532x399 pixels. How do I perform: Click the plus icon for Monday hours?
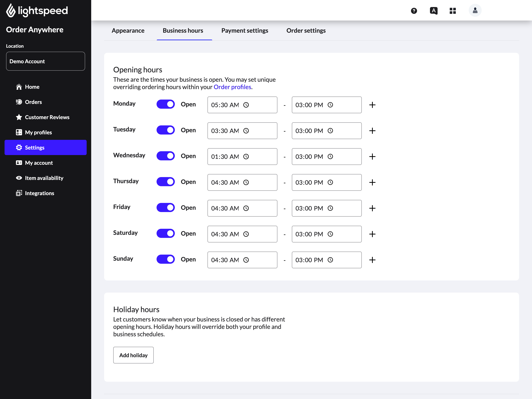(372, 105)
